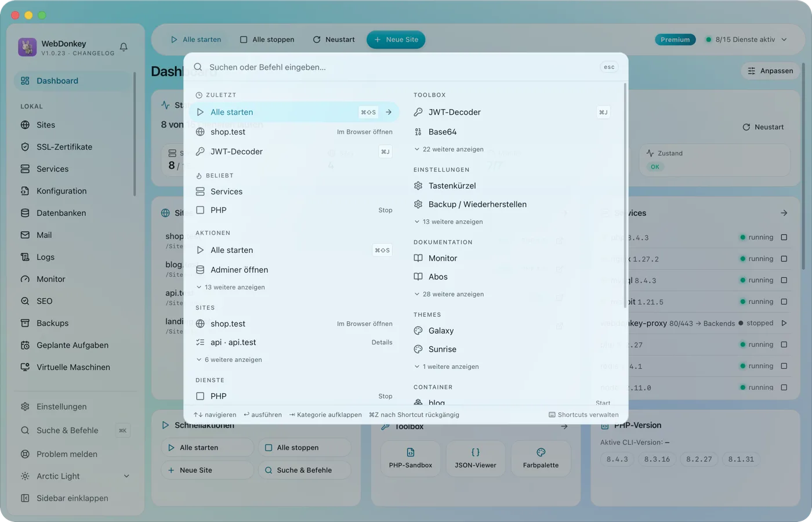
Task: Click the Anpassen button
Action: 771,71
